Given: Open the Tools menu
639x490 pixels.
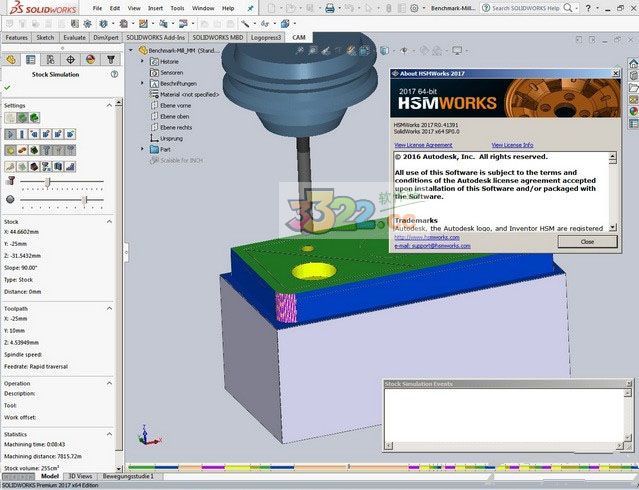Looking at the screenshot, I should [x=177, y=8].
